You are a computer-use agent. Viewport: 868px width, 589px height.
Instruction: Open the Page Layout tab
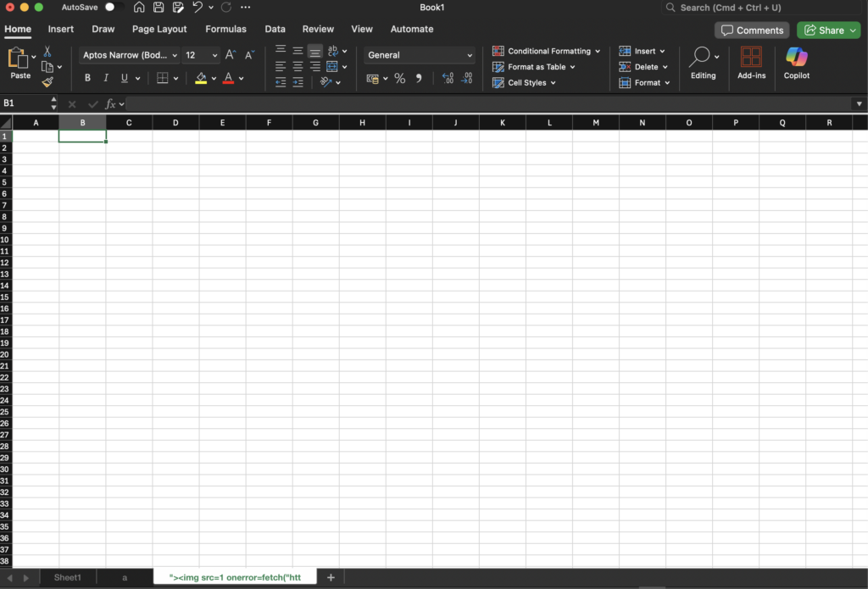point(159,29)
